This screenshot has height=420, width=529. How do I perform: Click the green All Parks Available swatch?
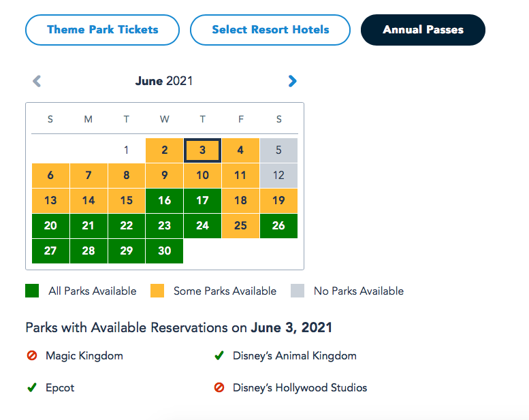tap(32, 291)
